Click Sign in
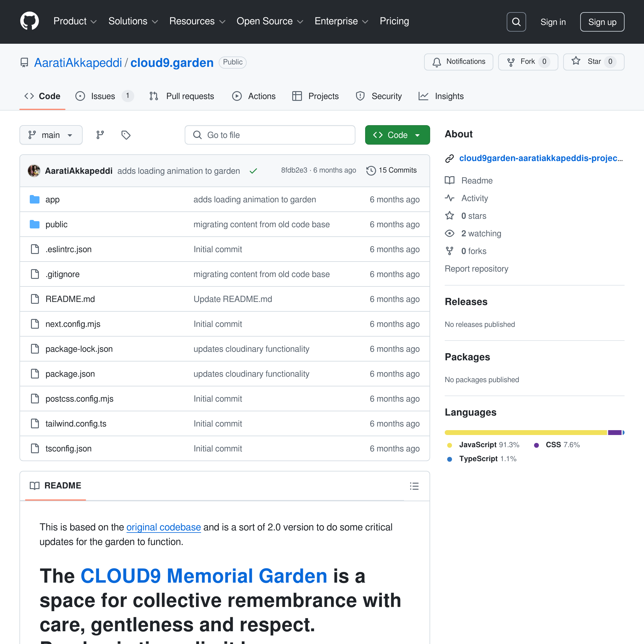This screenshot has height=644, width=644. click(553, 22)
